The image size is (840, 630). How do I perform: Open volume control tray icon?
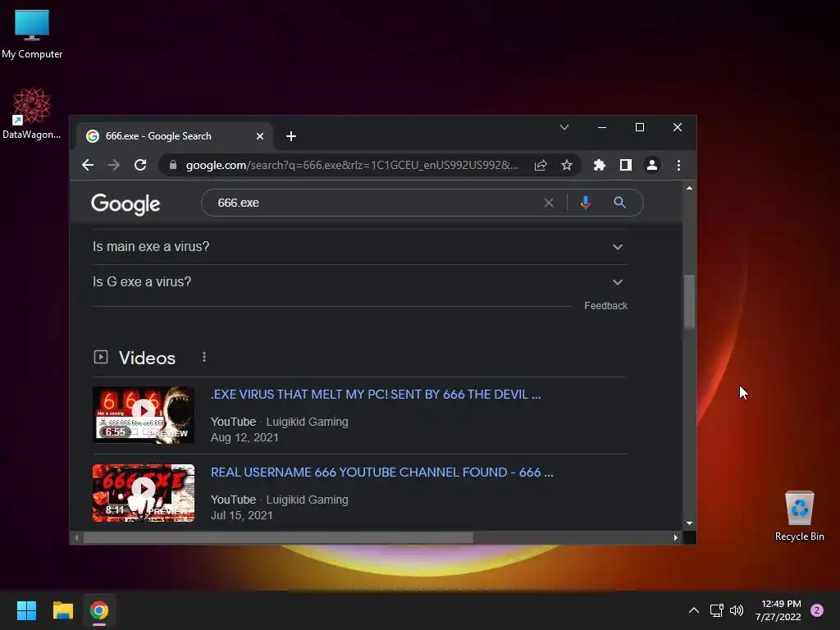coord(737,610)
